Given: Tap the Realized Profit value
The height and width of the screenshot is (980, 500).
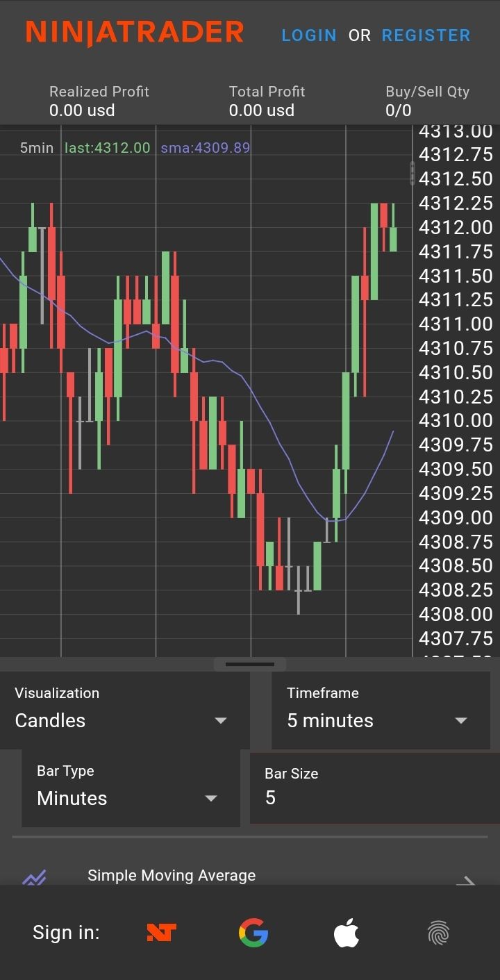Looking at the screenshot, I should point(82,110).
